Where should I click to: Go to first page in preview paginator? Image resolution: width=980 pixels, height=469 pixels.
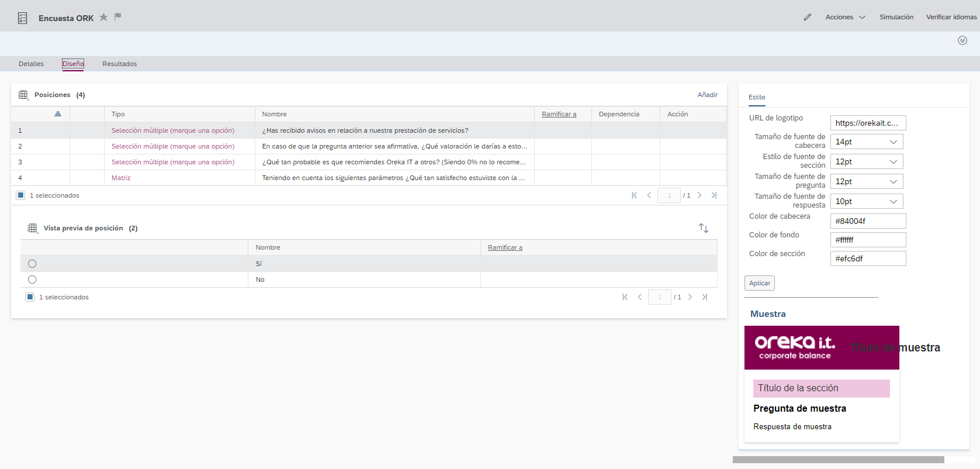point(625,297)
